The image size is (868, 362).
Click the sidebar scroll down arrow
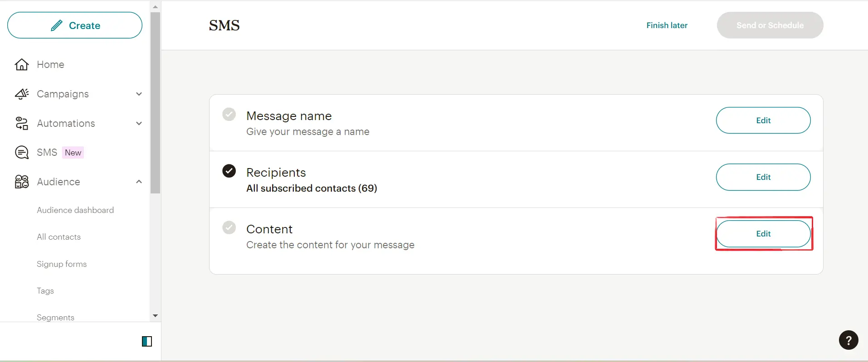(156, 316)
